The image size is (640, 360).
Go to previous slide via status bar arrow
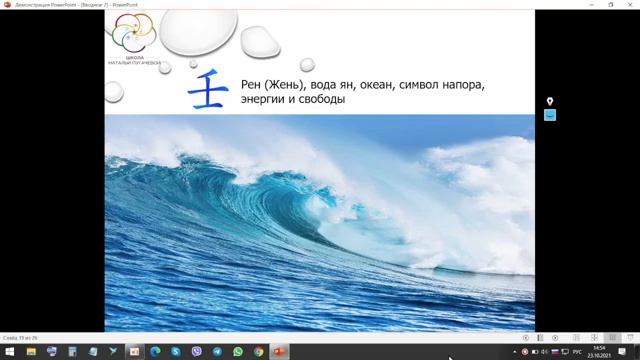pos(526,338)
